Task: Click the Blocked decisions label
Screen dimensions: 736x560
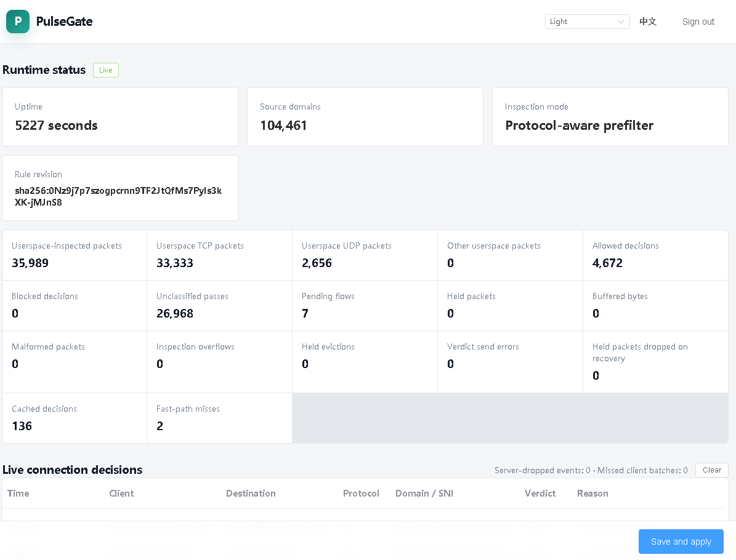Action: click(44, 297)
